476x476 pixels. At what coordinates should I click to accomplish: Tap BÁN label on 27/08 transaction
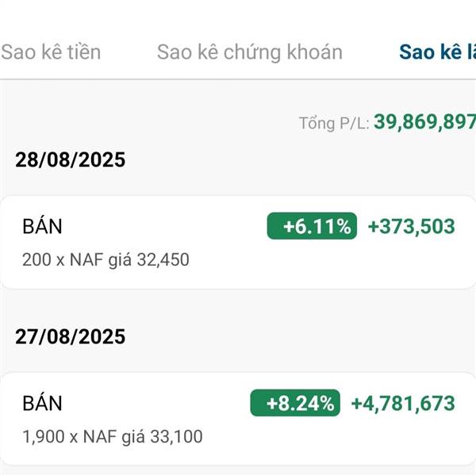[x=42, y=402]
